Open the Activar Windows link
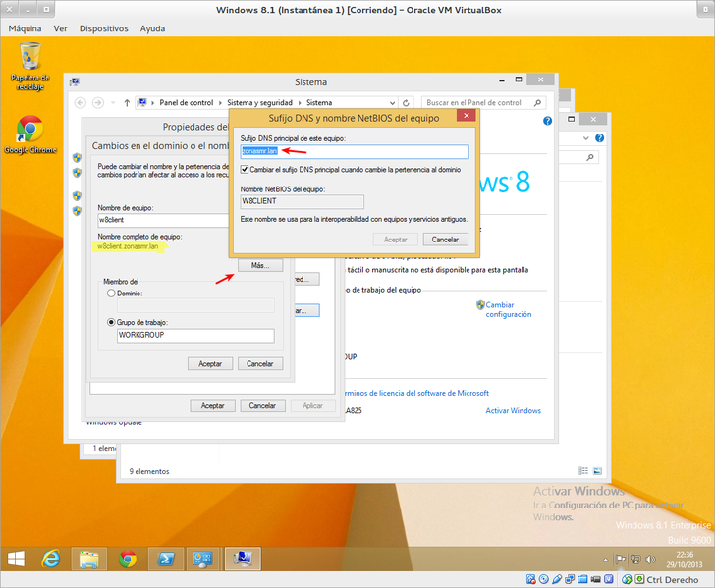Viewport: 715px width, 588px height. point(513,410)
